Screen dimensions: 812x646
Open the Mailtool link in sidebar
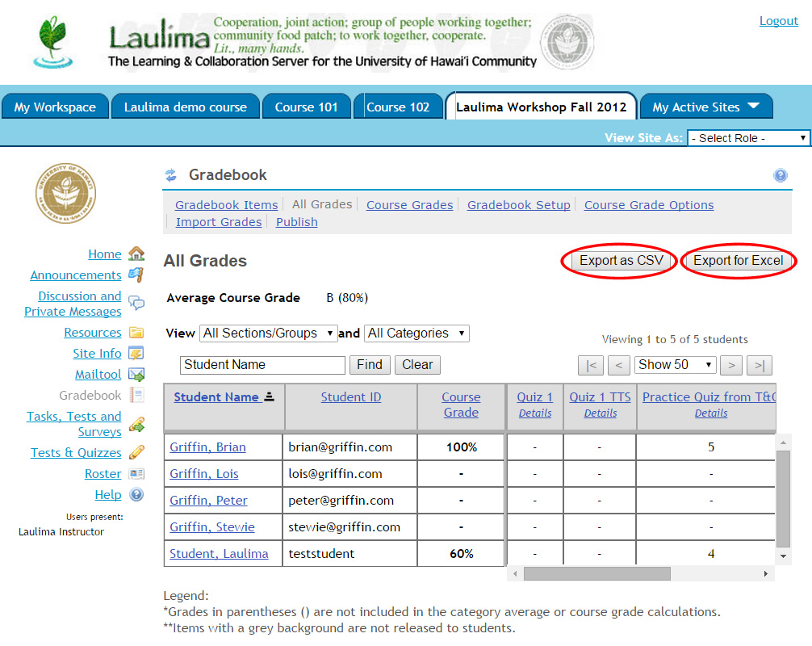click(x=98, y=374)
